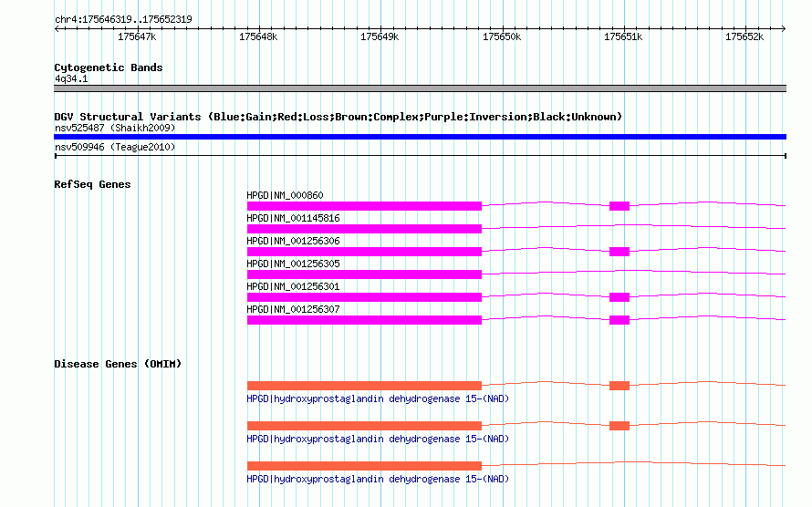Click the 175648k ruler tick label
This screenshot has height=507, width=812.
(258, 36)
